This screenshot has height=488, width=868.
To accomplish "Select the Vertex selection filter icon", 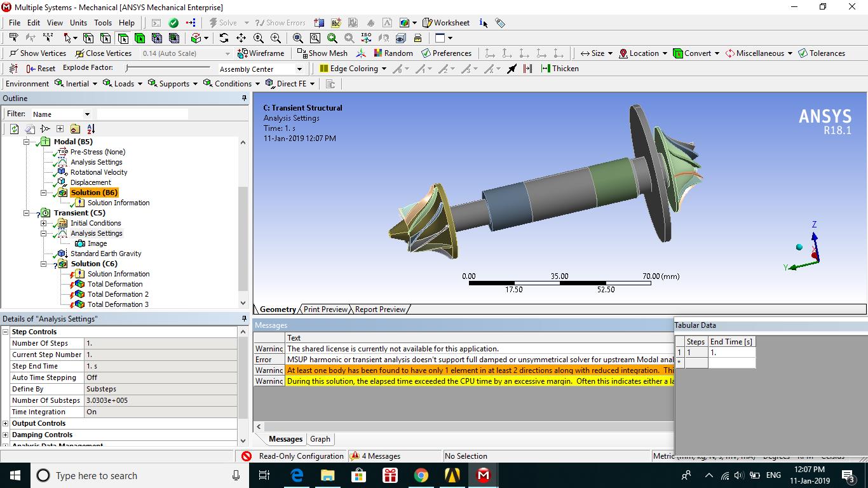I will [88, 38].
